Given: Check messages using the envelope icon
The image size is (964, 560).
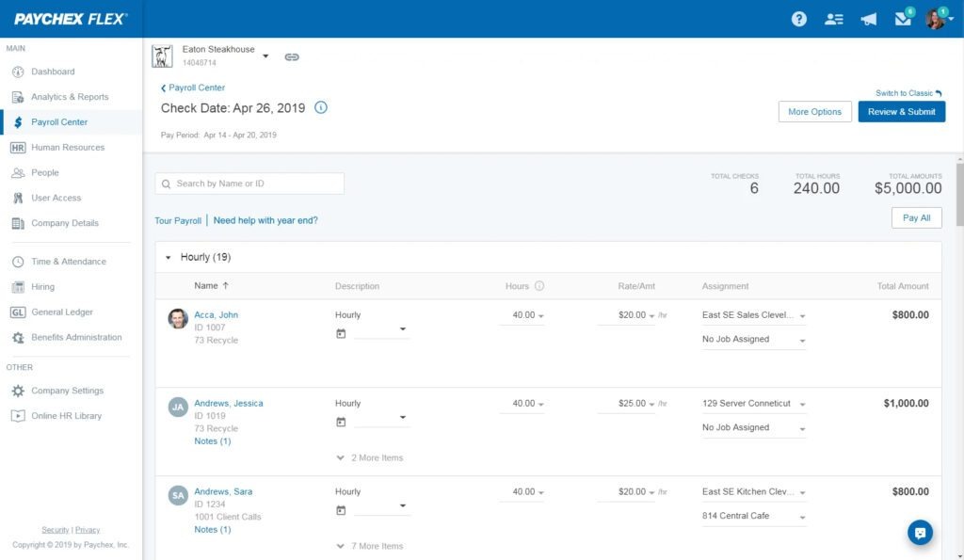Looking at the screenshot, I should coord(902,18).
